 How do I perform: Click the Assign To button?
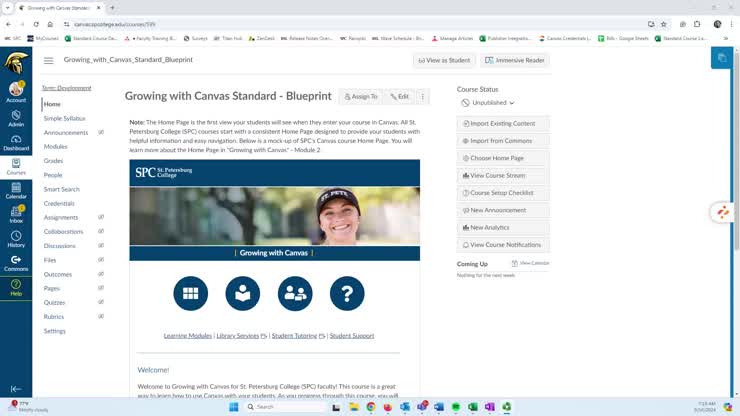(361, 96)
